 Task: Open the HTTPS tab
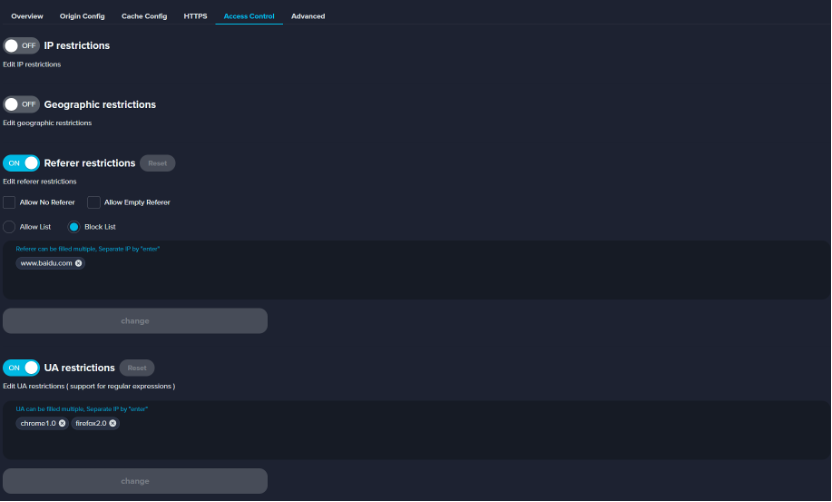195,16
